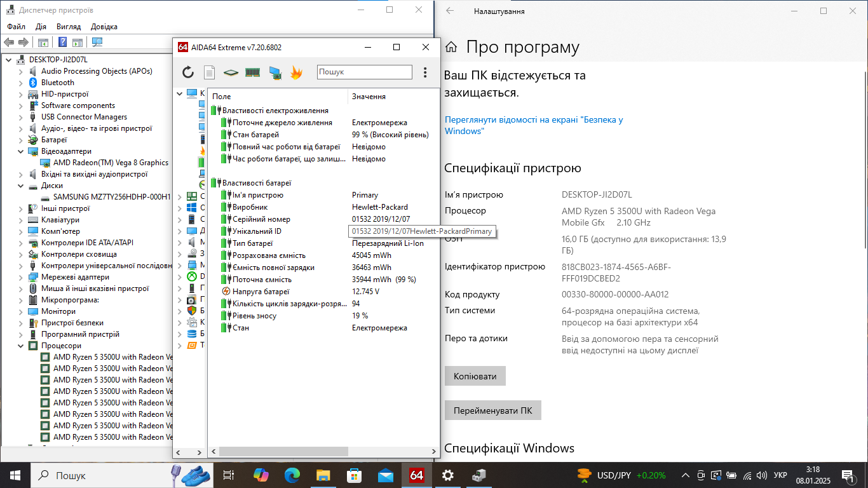
Task: Open the Windows security details link
Action: pyautogui.click(x=534, y=125)
